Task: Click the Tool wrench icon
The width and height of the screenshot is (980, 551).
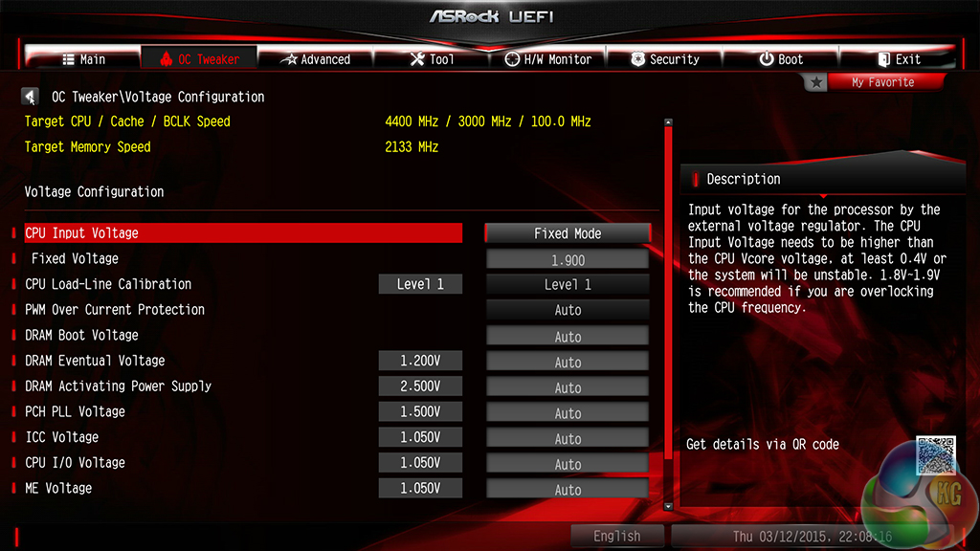Action: [x=417, y=59]
